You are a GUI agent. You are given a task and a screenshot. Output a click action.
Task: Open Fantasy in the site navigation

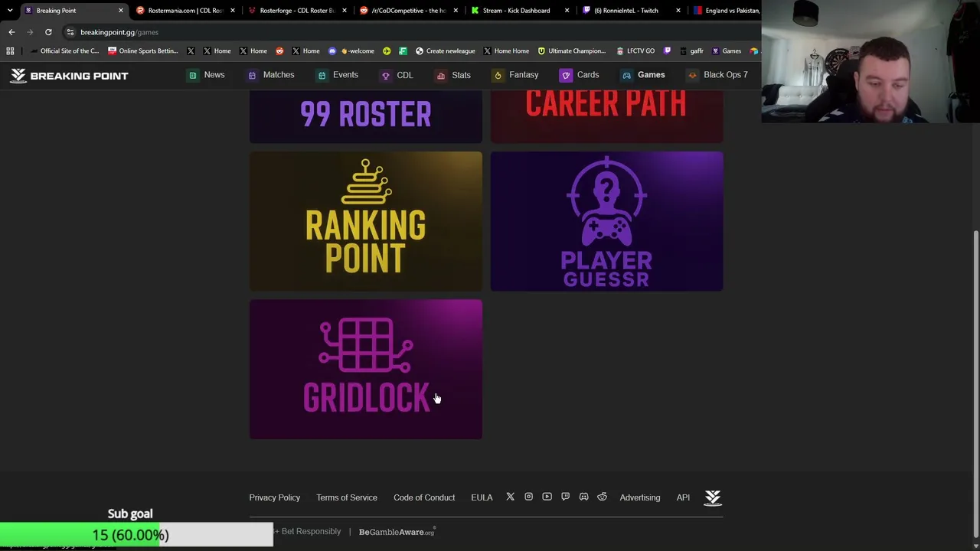(516, 75)
